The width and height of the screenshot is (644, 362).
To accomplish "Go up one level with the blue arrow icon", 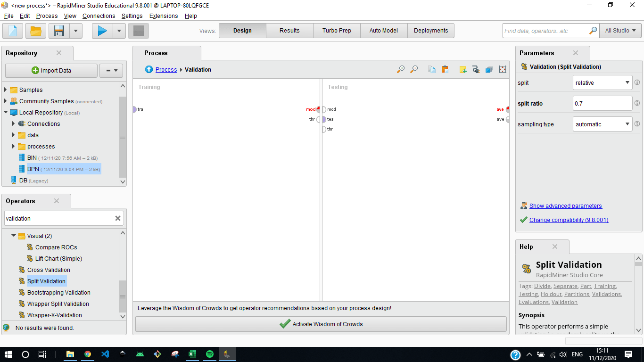I will [149, 69].
